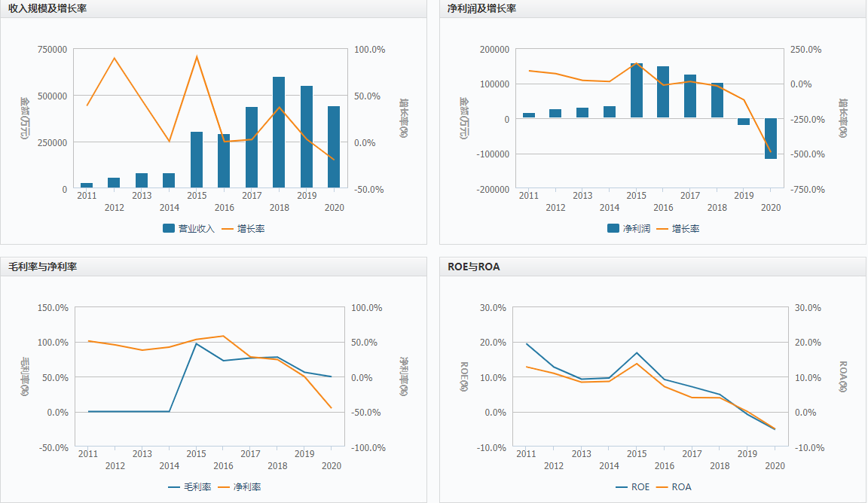Click the 2015 revenue bar
The height and width of the screenshot is (503, 868).
pos(197,160)
